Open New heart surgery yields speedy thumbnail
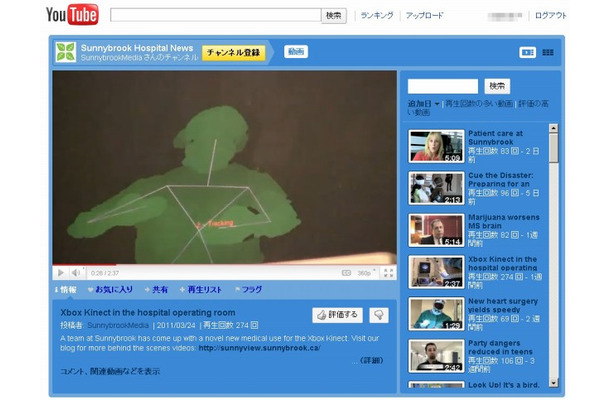Viewport: 610px width, 400px height. tap(436, 314)
